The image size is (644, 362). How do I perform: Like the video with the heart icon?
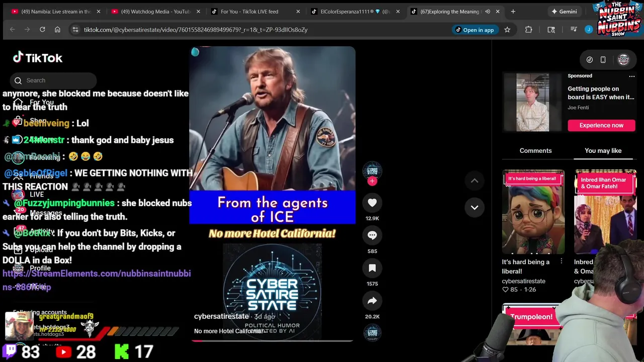pos(372,203)
